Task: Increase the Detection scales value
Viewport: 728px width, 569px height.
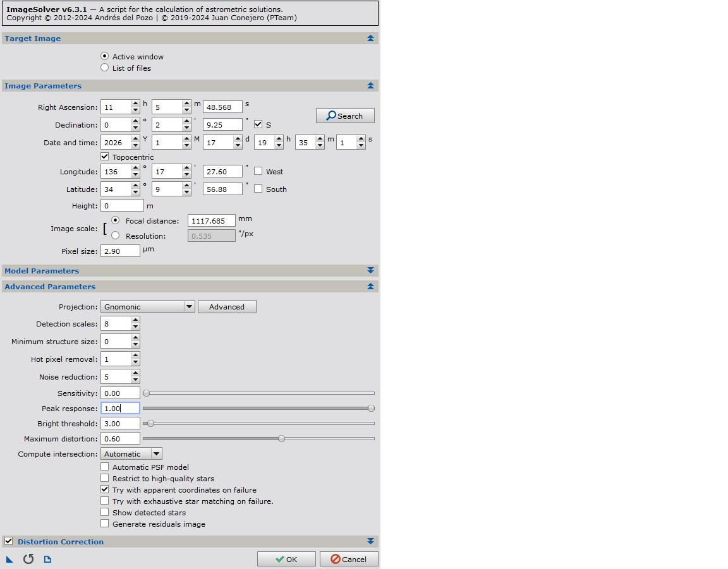Action: 135,320
